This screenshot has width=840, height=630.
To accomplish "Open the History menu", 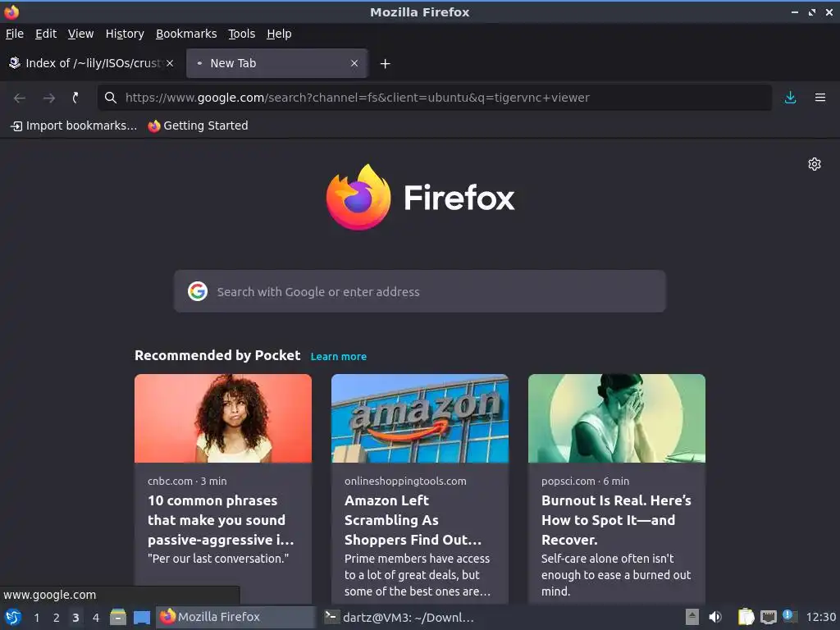I will [125, 34].
